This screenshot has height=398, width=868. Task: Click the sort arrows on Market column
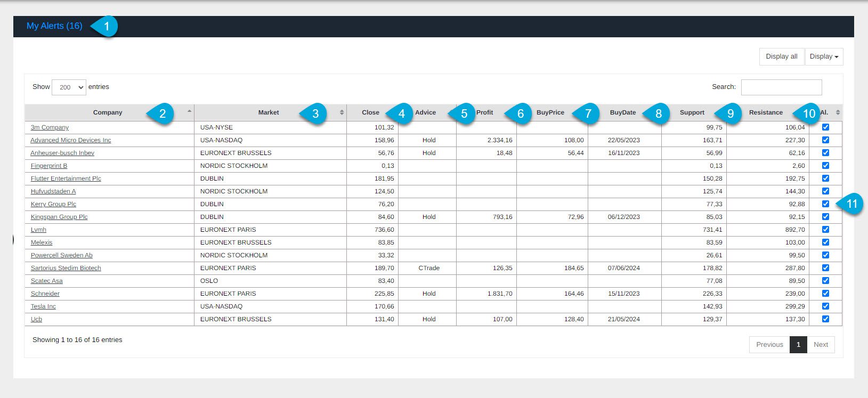342,112
